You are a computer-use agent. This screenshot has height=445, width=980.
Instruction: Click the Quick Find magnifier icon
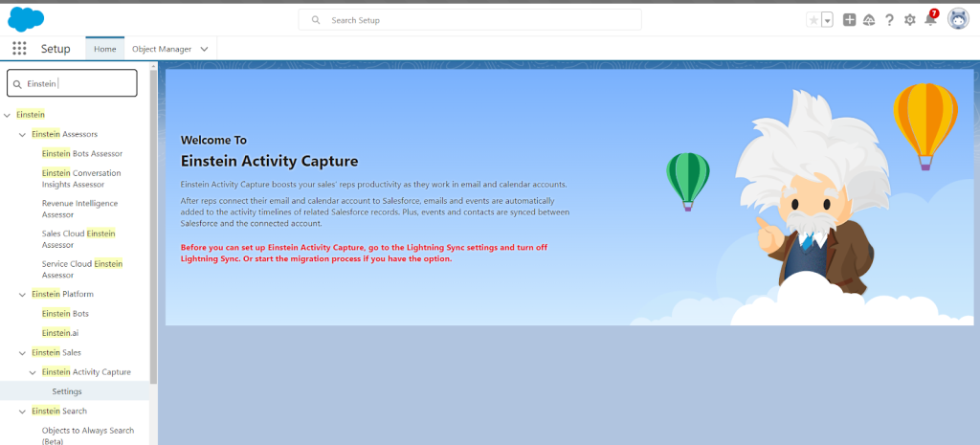click(x=17, y=84)
